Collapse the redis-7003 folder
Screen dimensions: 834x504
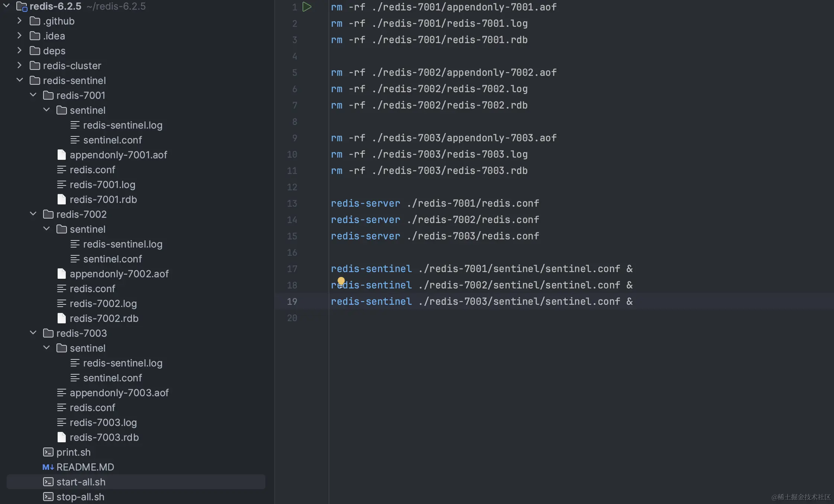coord(33,333)
